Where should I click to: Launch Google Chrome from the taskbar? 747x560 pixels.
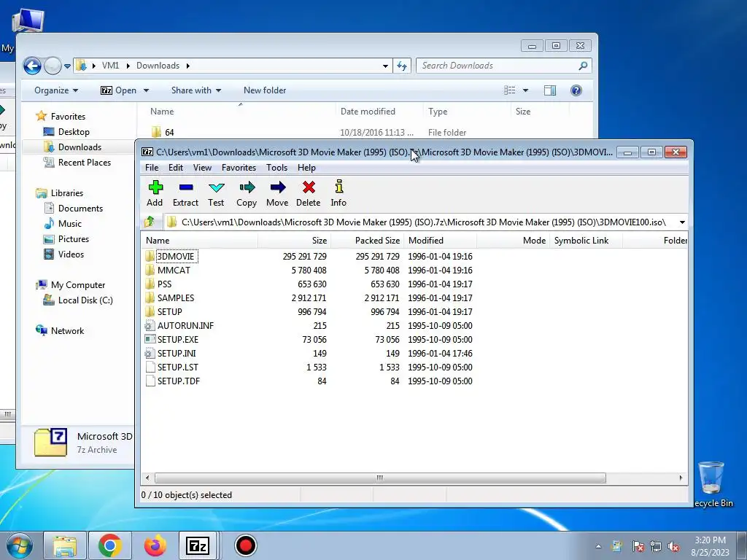point(110,545)
